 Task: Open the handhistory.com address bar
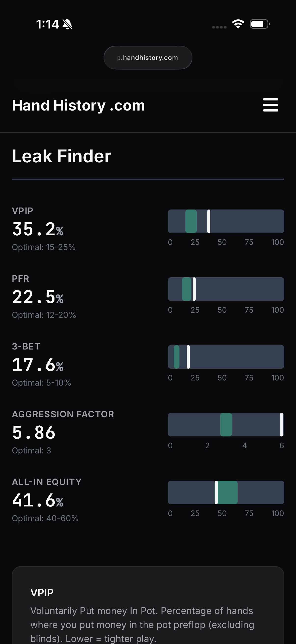coord(148,57)
